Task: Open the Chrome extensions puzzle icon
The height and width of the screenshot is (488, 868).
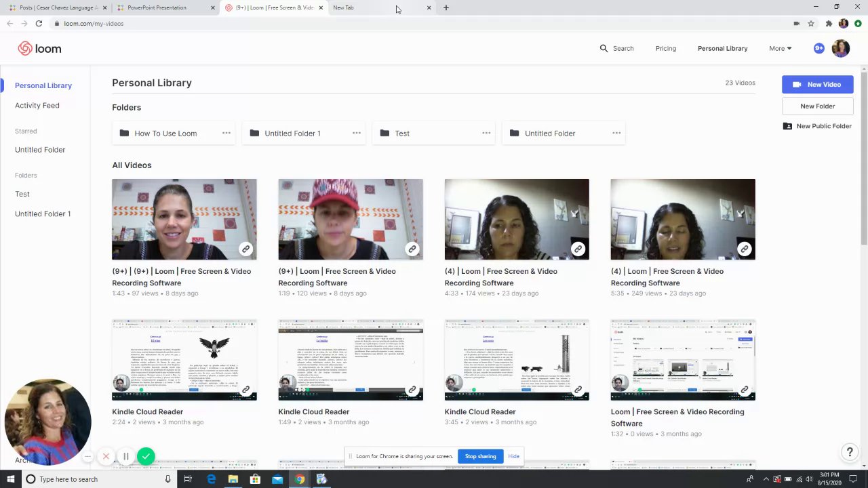Action: coord(829,23)
